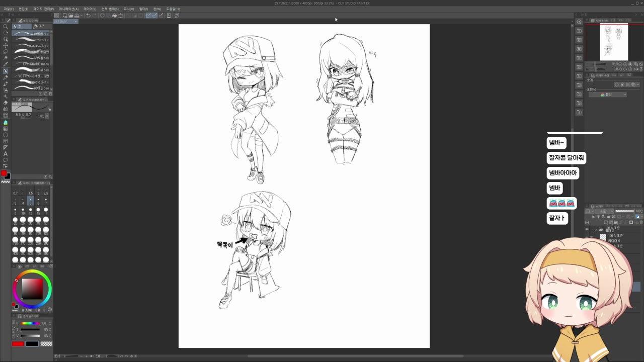Select the Gradient tool
This screenshot has height=362, width=644.
[6, 128]
